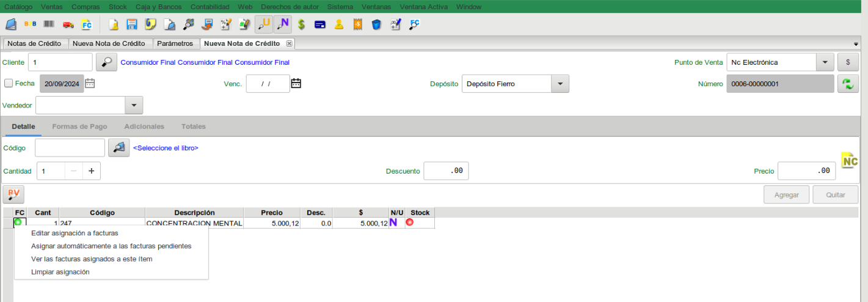
Task: Click the yellow note with paperclip icon
Action: tap(150, 24)
